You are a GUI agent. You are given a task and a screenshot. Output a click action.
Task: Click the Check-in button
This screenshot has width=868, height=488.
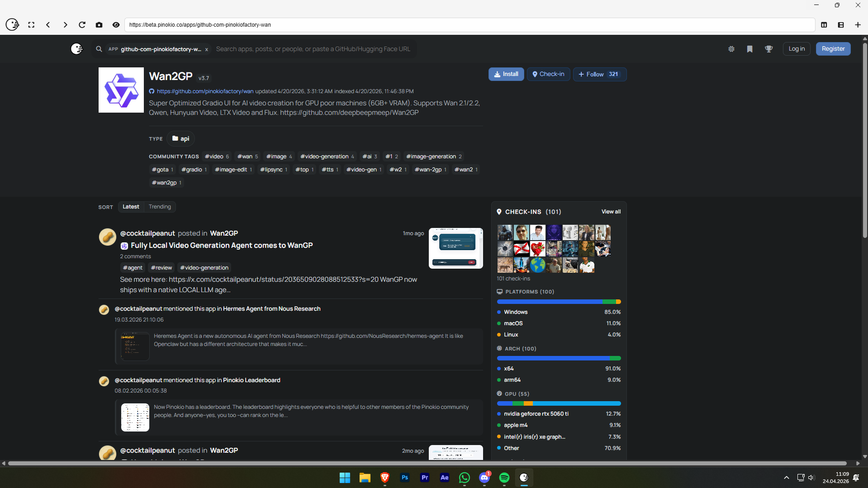pos(548,74)
